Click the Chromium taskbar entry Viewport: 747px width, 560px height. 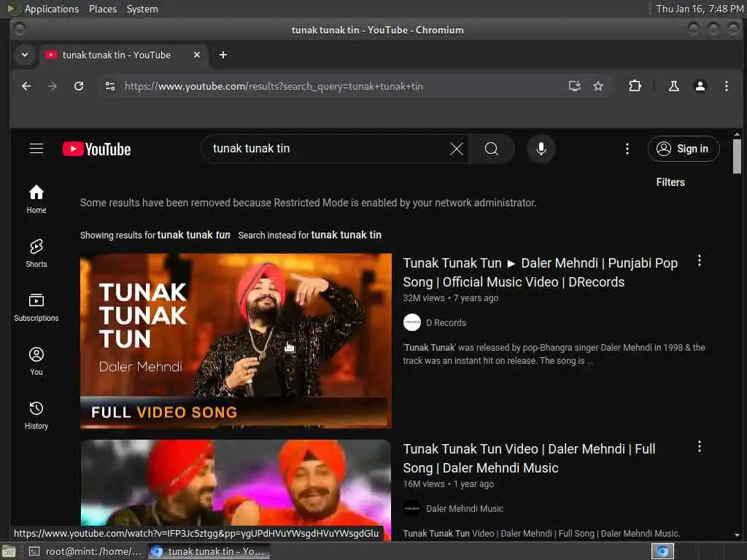click(209, 551)
